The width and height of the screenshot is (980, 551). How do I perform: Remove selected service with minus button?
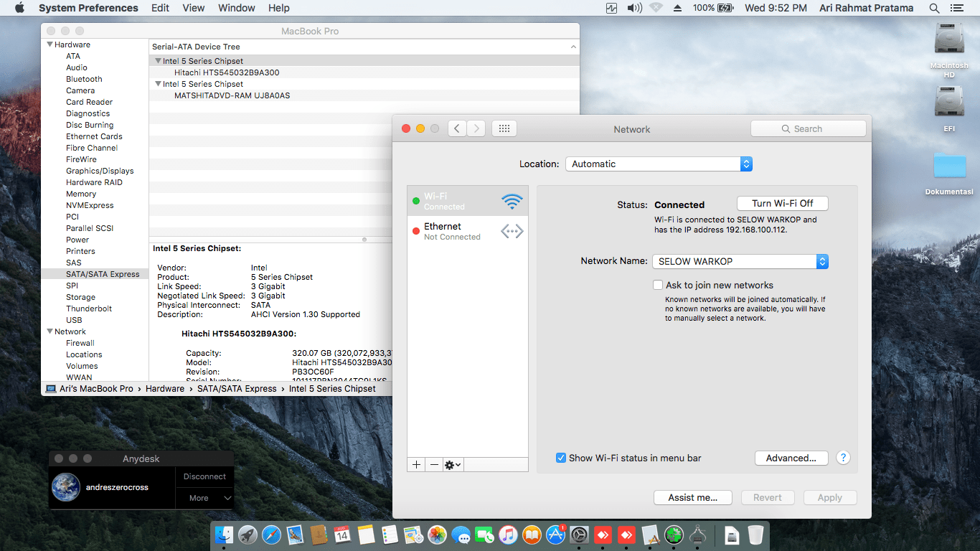click(x=434, y=465)
